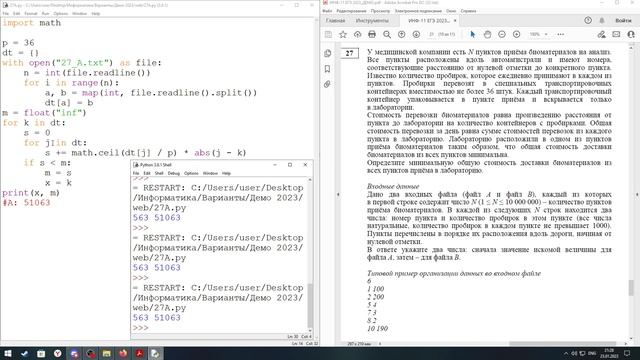Open the Edit menu in Python Shell

(147, 173)
